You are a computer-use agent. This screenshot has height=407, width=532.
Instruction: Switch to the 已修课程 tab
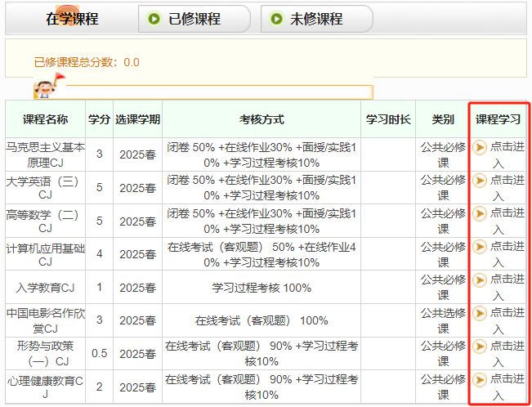[x=194, y=19]
